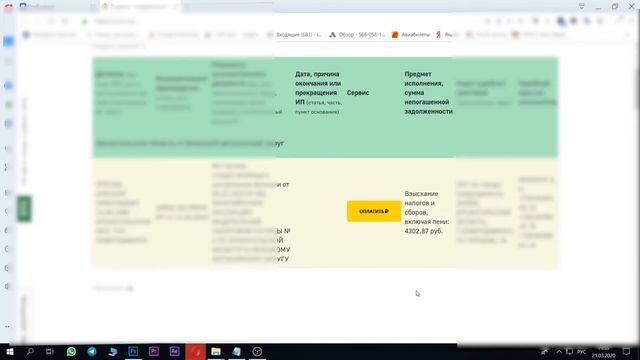Open Premiere Pro from the taskbar
This screenshot has width=640, height=360.
click(x=154, y=351)
